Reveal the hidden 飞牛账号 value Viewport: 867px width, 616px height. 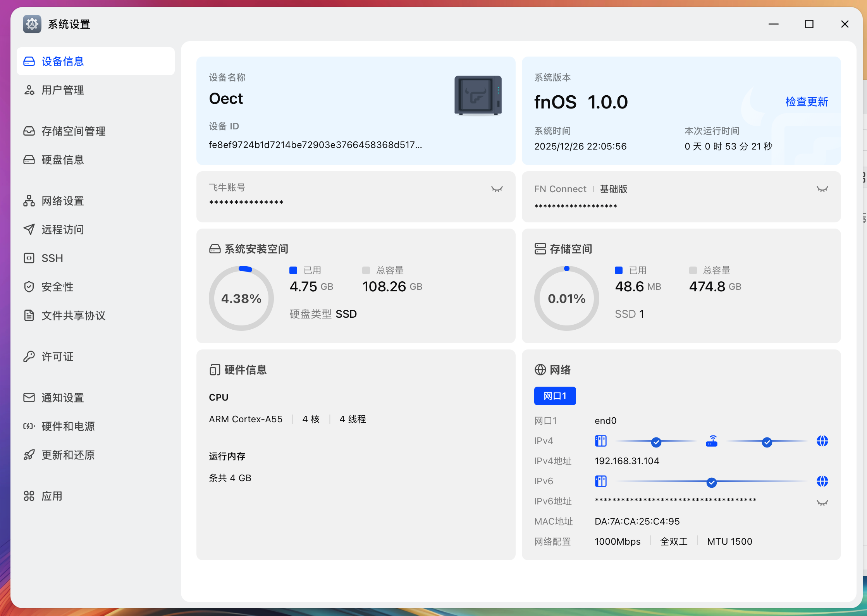497,189
